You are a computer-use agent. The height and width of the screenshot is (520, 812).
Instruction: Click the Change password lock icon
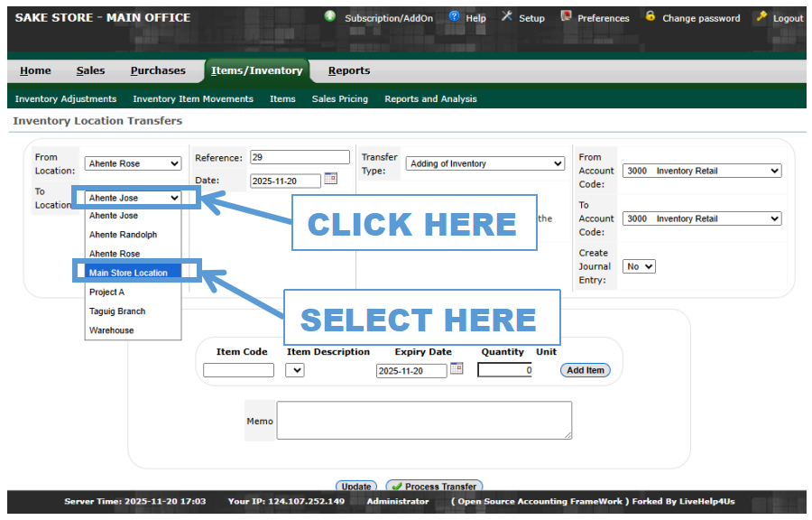click(650, 17)
